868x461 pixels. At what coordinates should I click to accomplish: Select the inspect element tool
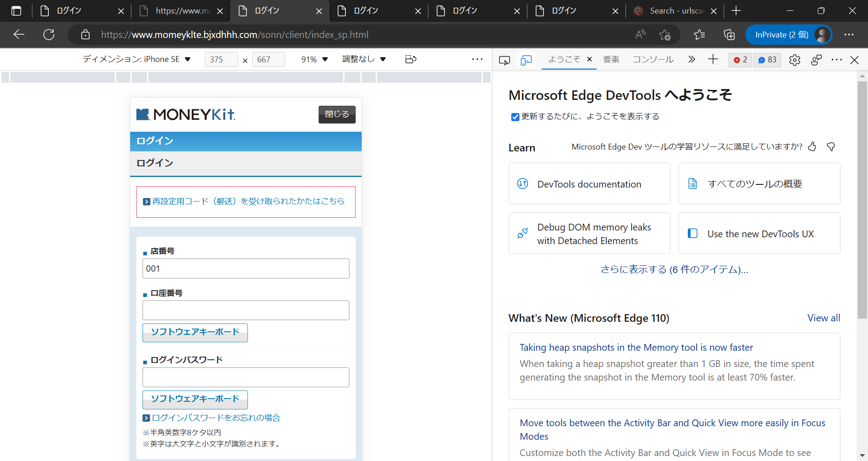(x=505, y=60)
